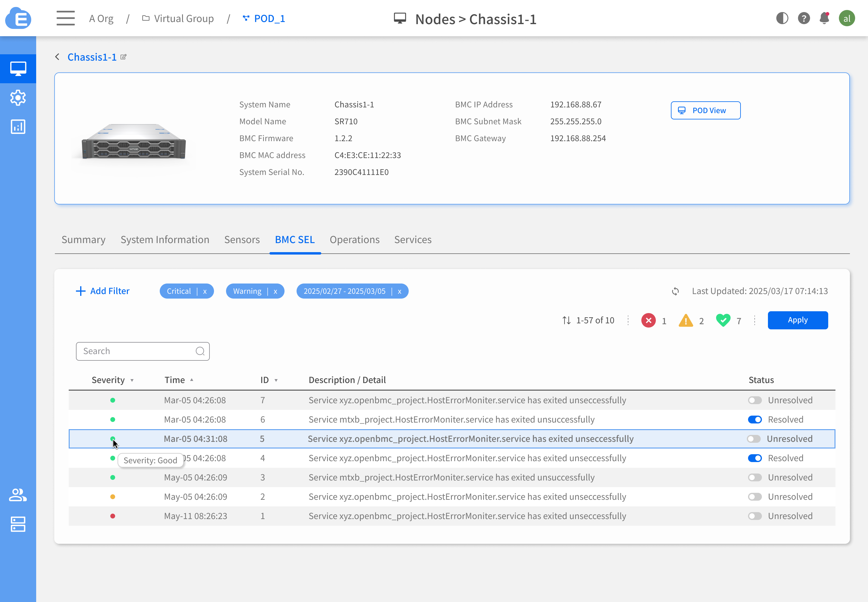This screenshot has width=868, height=602.
Task: Switch to the Operations tab
Action: click(354, 239)
